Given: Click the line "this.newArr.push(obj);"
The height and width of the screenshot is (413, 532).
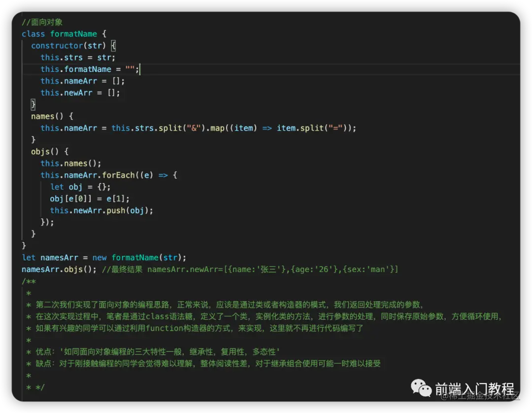Looking at the screenshot, I should pyautogui.click(x=102, y=210).
